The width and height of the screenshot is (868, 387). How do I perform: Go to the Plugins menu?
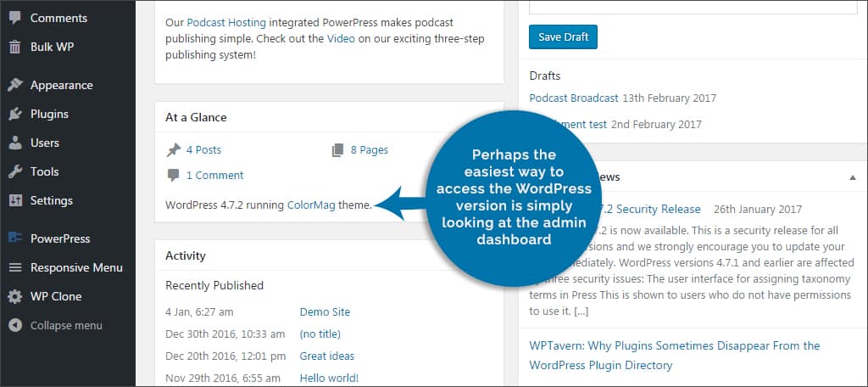49,115
